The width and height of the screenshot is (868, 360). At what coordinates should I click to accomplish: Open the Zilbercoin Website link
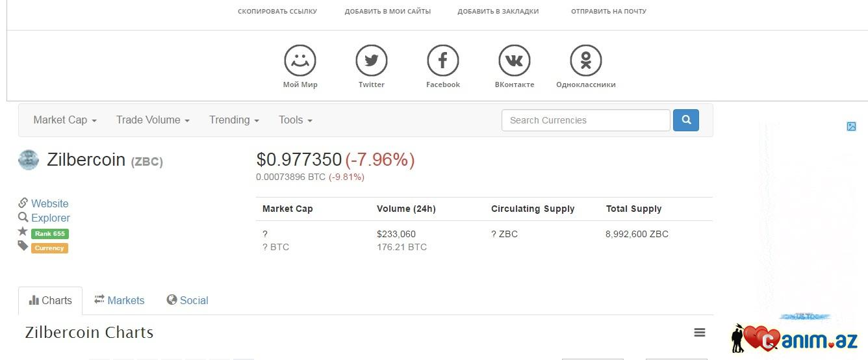pos(49,203)
